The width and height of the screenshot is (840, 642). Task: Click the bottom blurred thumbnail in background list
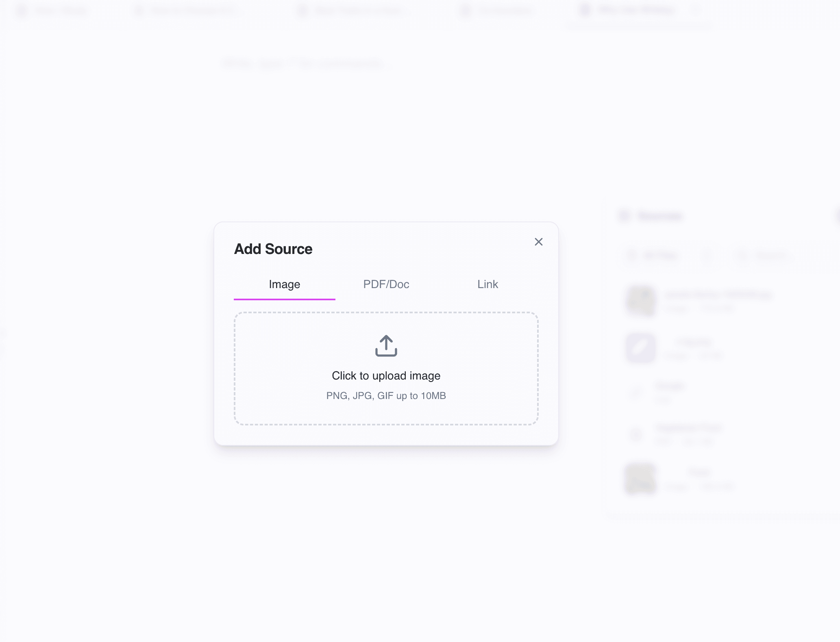pos(640,479)
